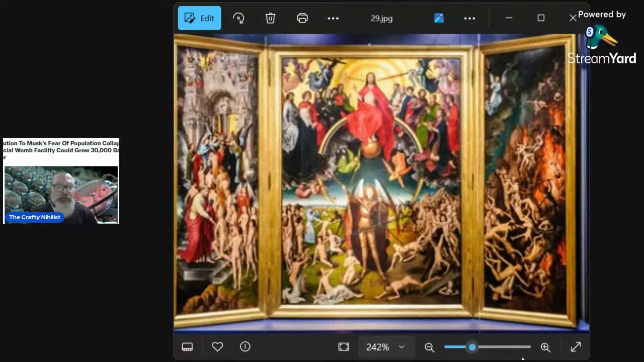Image resolution: width=644 pixels, height=362 pixels.
Task: Click the triptych painting image
Action: [381, 183]
